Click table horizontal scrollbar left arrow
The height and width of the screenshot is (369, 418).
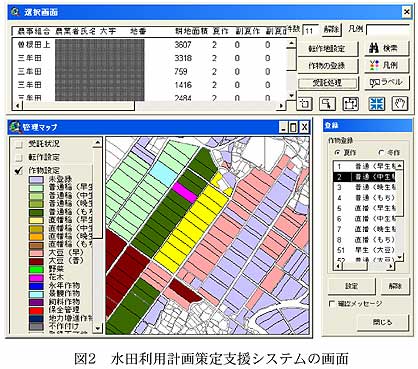(18, 106)
